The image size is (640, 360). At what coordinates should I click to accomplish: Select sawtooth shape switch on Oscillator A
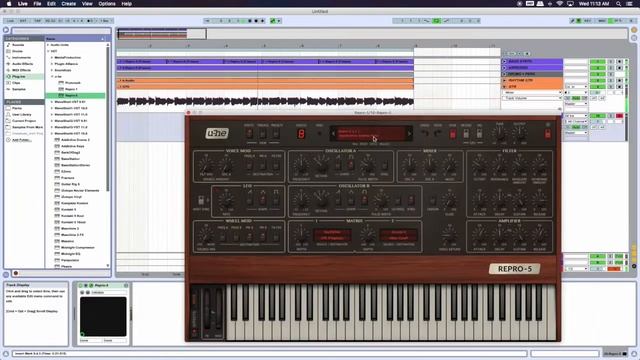pos(338,165)
